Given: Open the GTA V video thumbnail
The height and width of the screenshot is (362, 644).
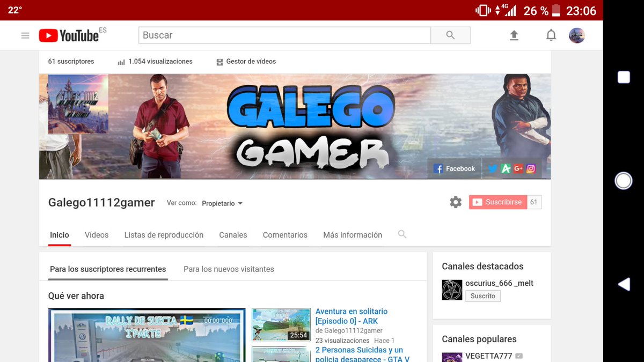Looking at the screenshot, I should click(x=281, y=354).
